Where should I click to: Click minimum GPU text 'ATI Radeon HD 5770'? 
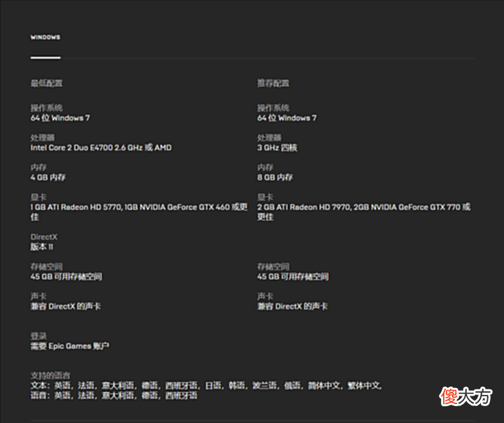click(85, 207)
